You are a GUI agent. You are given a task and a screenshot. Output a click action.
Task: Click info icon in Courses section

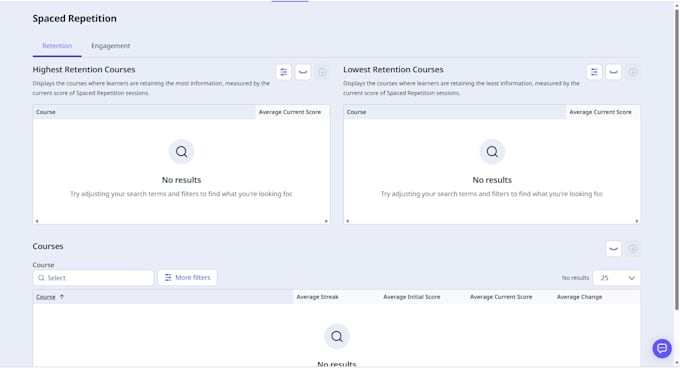tap(633, 249)
